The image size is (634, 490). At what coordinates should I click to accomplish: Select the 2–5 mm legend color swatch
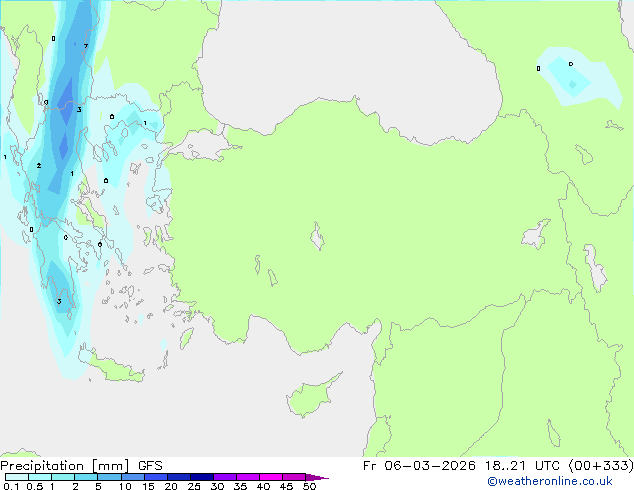[86, 477]
